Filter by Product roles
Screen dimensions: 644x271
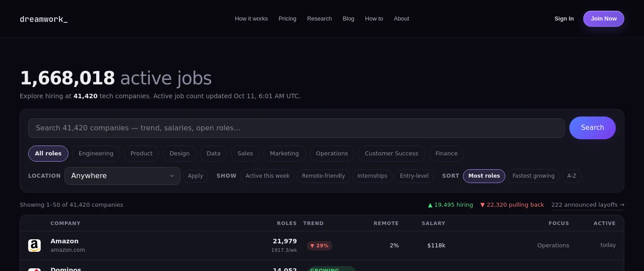(141, 154)
